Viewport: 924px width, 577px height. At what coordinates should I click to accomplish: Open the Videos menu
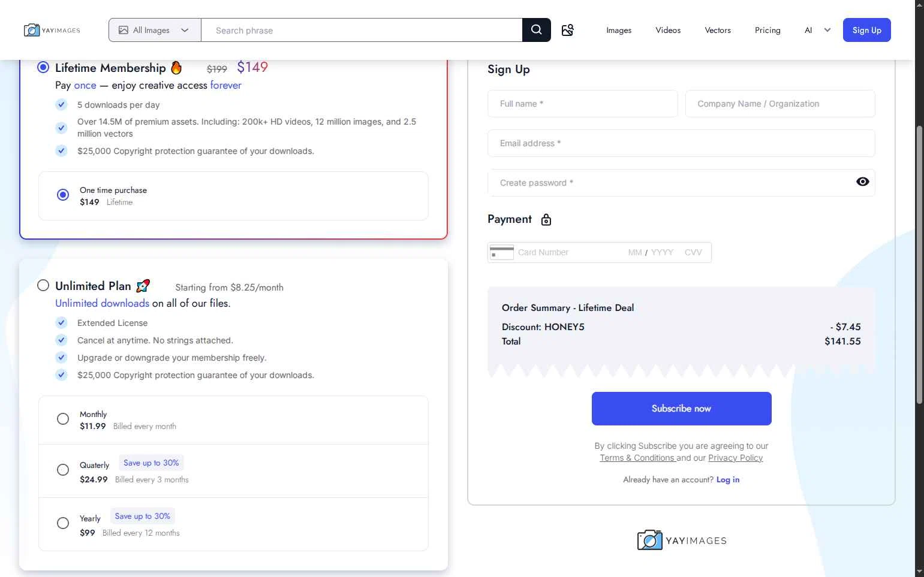click(x=668, y=30)
